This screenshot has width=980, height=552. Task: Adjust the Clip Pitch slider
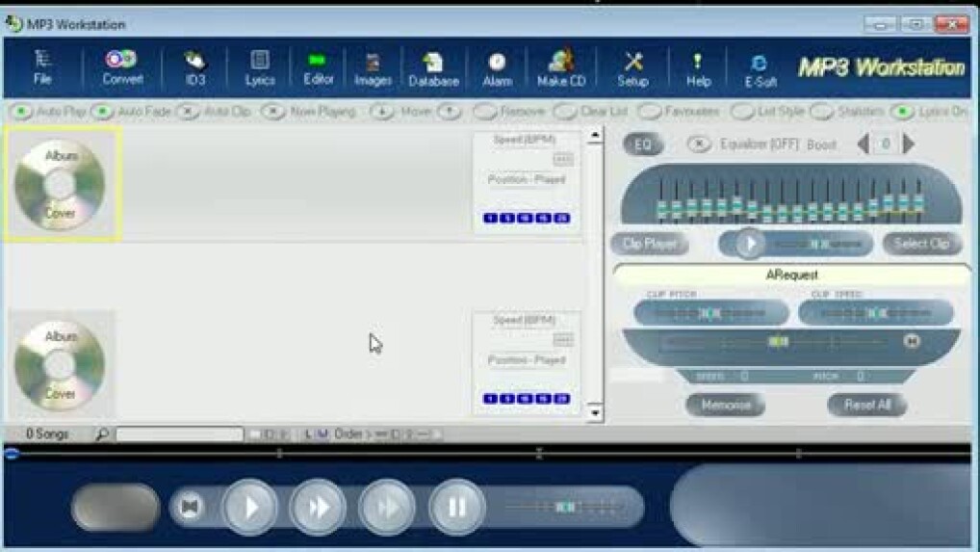coord(710,313)
